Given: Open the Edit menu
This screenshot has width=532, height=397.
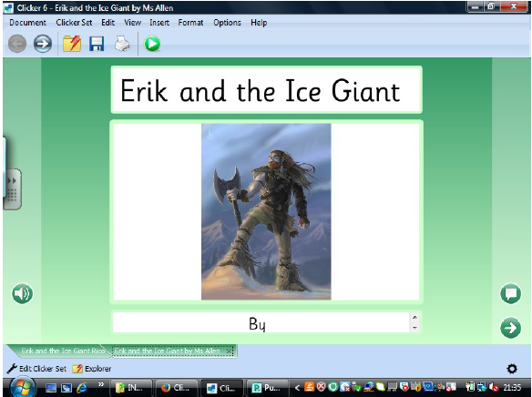Looking at the screenshot, I should click(x=107, y=23).
